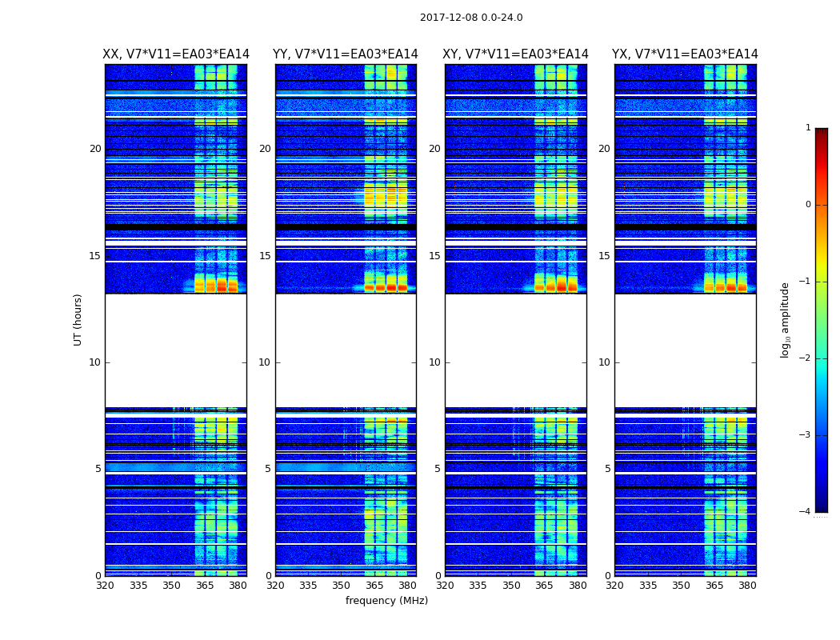Click the 350 tick label under the YY panel

point(342,586)
